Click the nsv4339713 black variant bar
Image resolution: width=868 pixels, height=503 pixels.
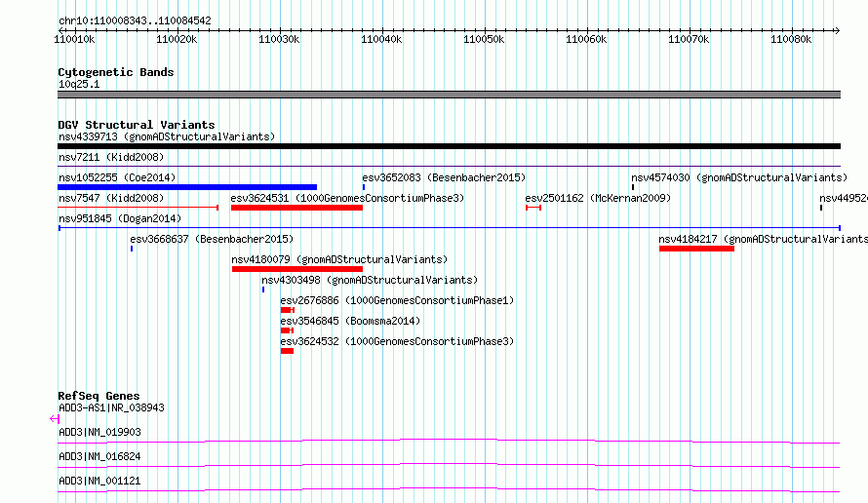[x=449, y=146]
